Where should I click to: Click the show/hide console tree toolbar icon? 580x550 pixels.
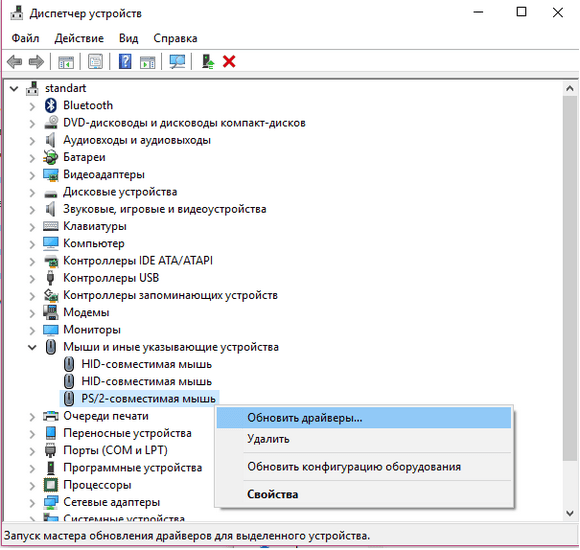click(x=66, y=62)
